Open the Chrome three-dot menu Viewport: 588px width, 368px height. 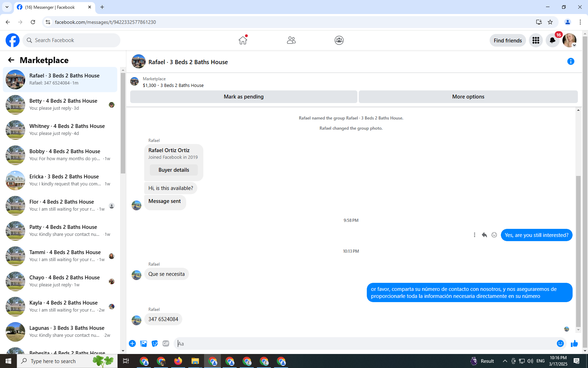(580, 22)
